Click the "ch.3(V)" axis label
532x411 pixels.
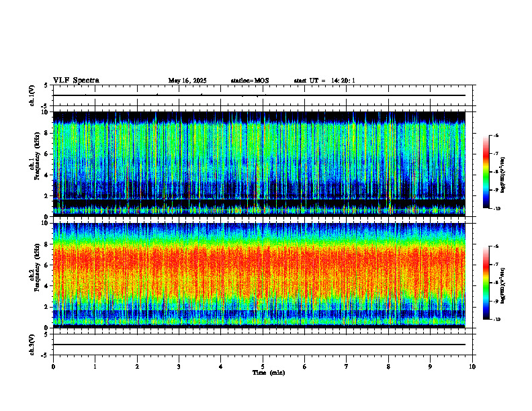[32, 345]
